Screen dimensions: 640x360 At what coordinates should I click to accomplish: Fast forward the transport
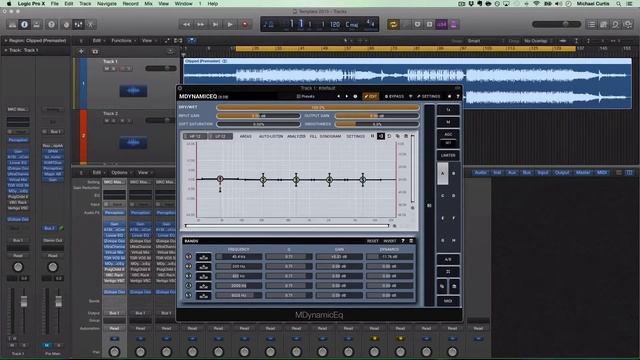[x=200, y=24]
